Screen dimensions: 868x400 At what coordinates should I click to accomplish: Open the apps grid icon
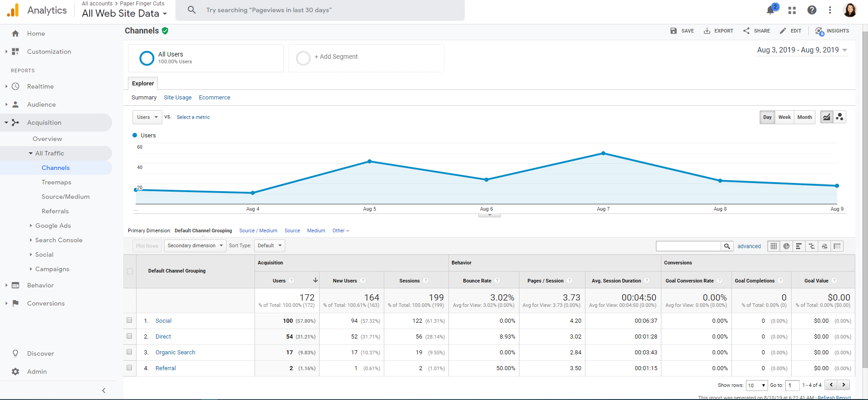[x=792, y=10]
